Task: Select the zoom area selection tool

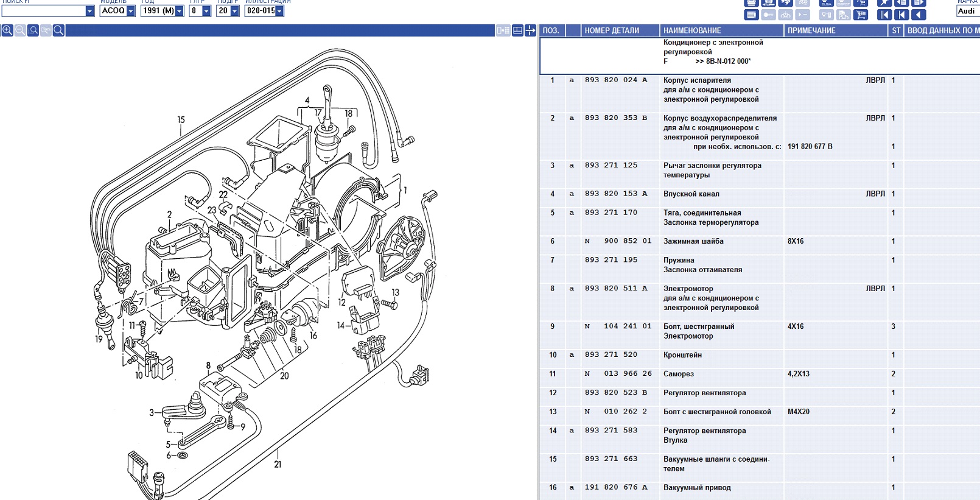Action: point(33,30)
